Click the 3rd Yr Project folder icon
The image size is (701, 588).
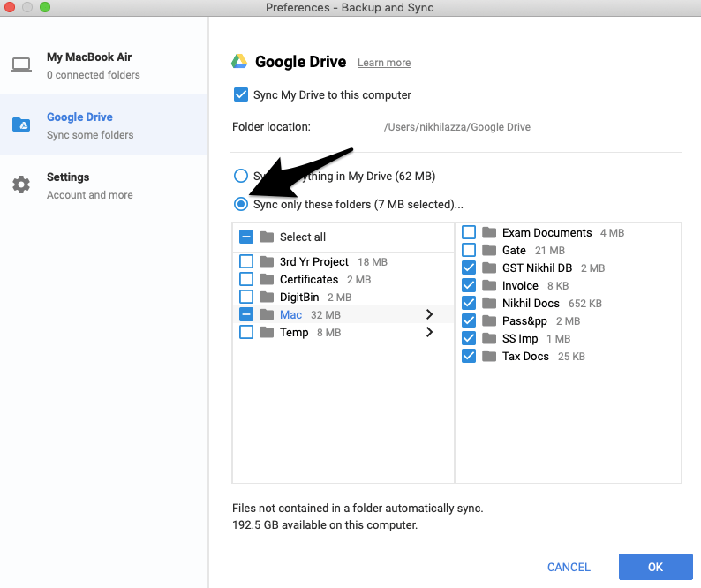pos(267,261)
